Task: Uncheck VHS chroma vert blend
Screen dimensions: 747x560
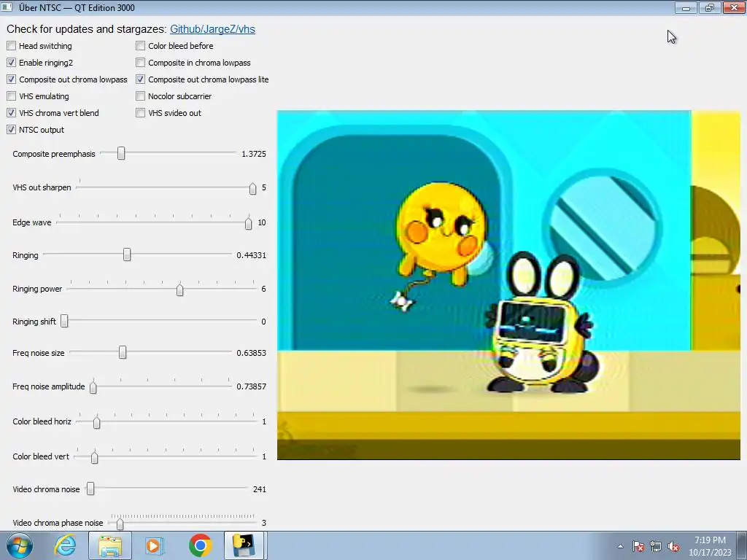Action: [x=12, y=113]
